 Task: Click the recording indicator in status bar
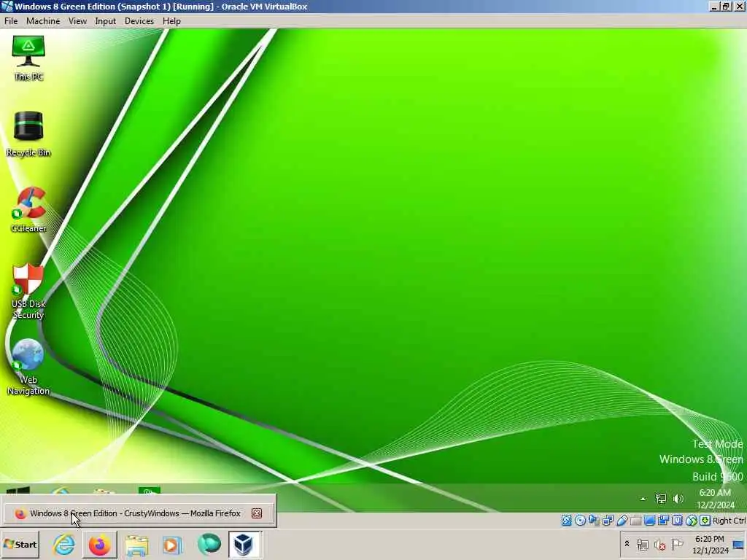663,521
